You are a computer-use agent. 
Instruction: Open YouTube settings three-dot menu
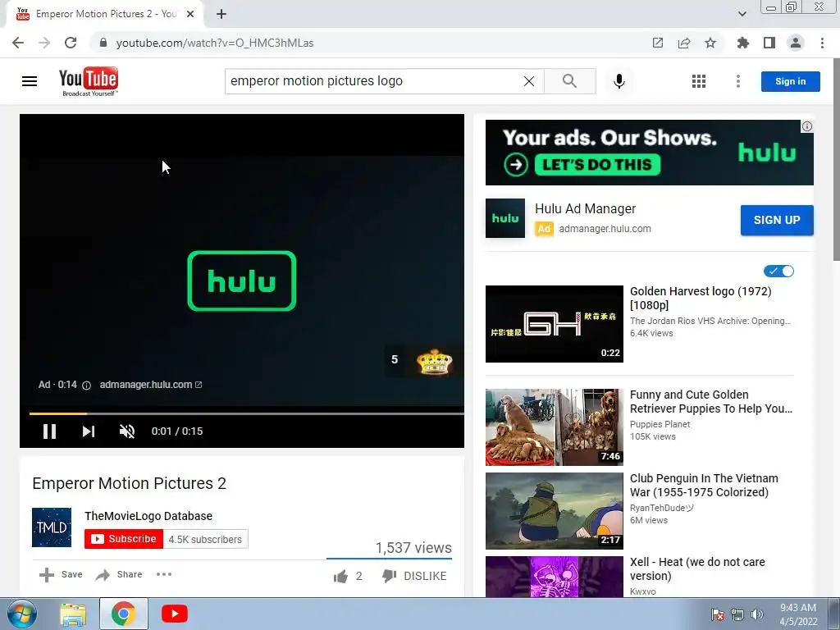tap(738, 81)
